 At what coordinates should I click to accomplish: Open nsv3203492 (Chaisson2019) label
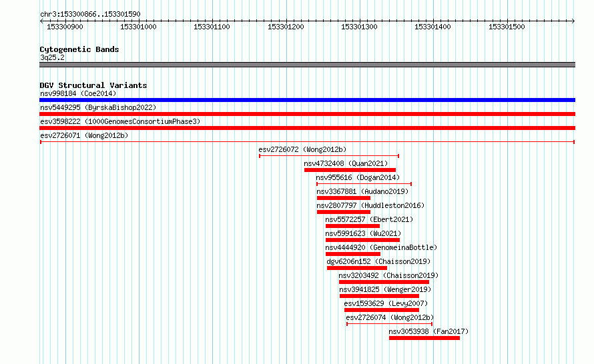[388, 275]
